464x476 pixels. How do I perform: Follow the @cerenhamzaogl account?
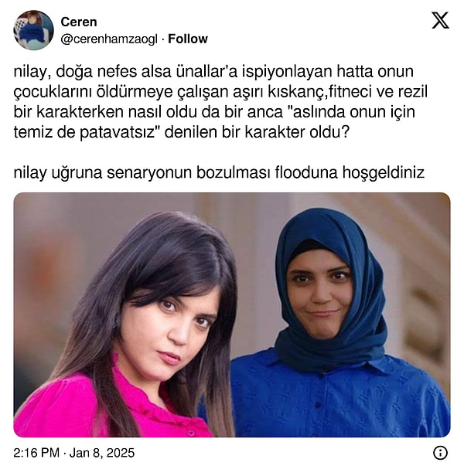point(188,39)
